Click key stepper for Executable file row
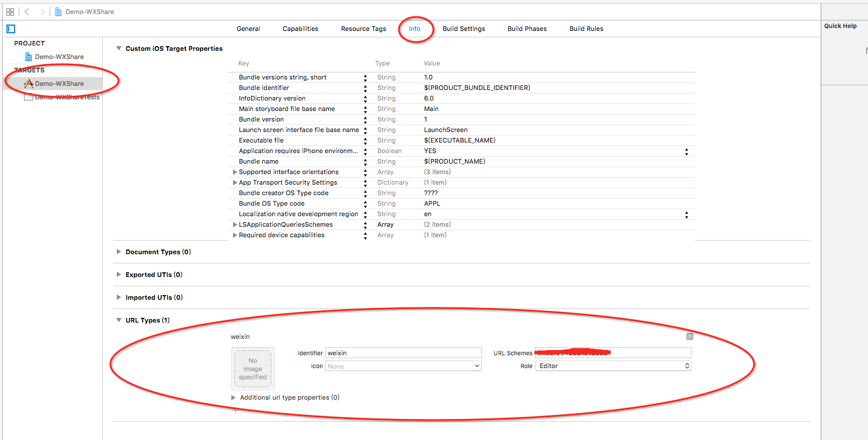This screenshot has height=440, width=868. [x=366, y=140]
